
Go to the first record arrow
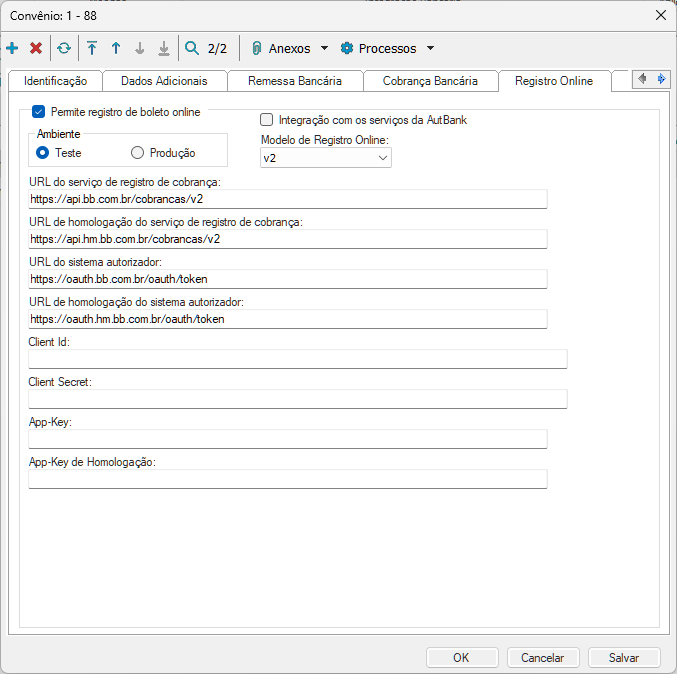[92, 48]
